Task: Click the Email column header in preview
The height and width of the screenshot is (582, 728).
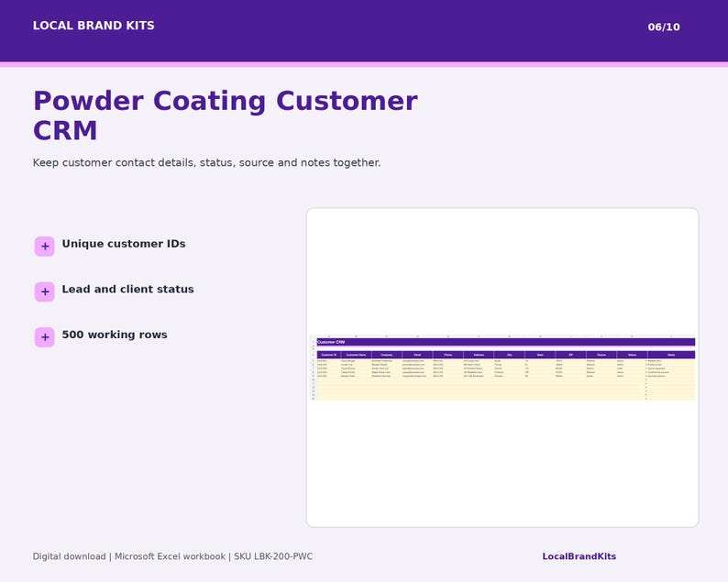Action: click(x=417, y=355)
